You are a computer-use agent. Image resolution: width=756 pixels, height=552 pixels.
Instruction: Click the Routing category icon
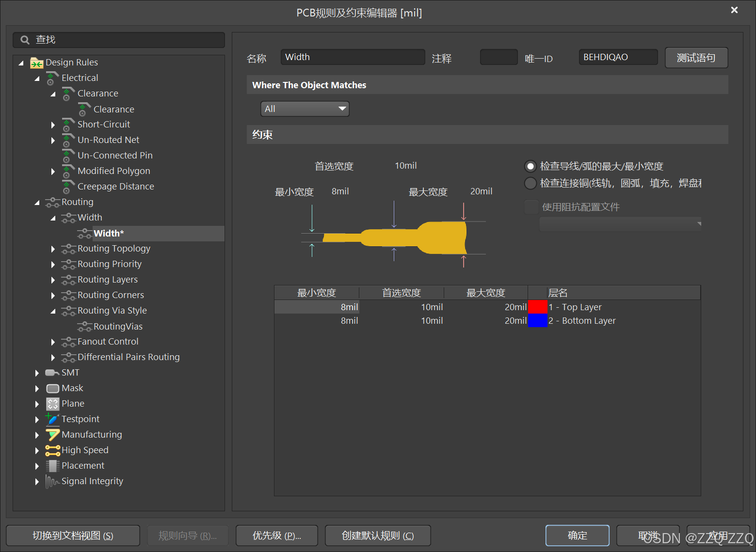click(52, 203)
